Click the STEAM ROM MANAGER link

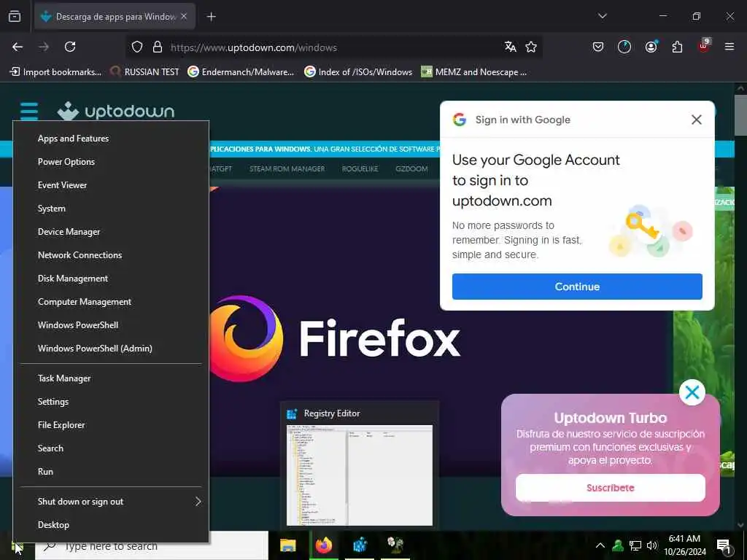coord(287,169)
